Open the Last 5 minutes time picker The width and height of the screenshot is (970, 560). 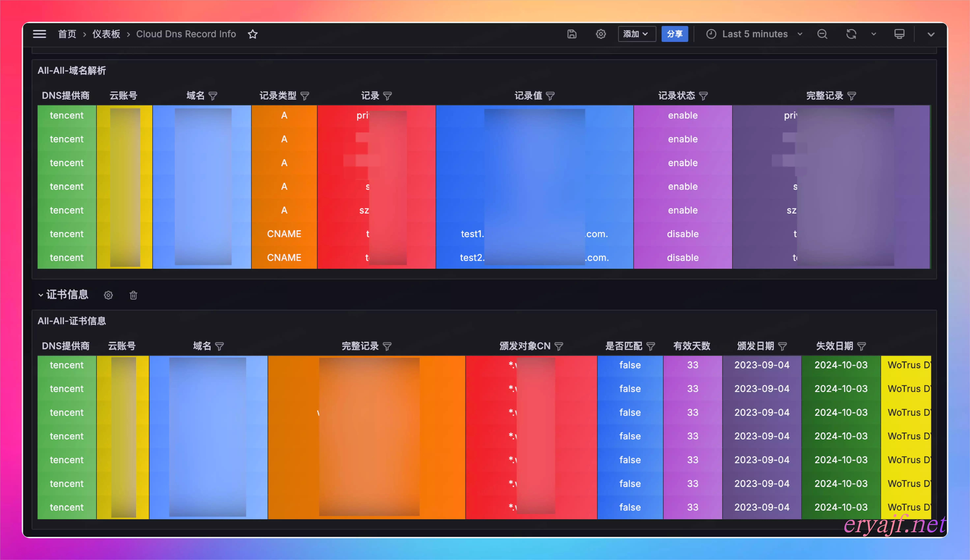click(755, 34)
